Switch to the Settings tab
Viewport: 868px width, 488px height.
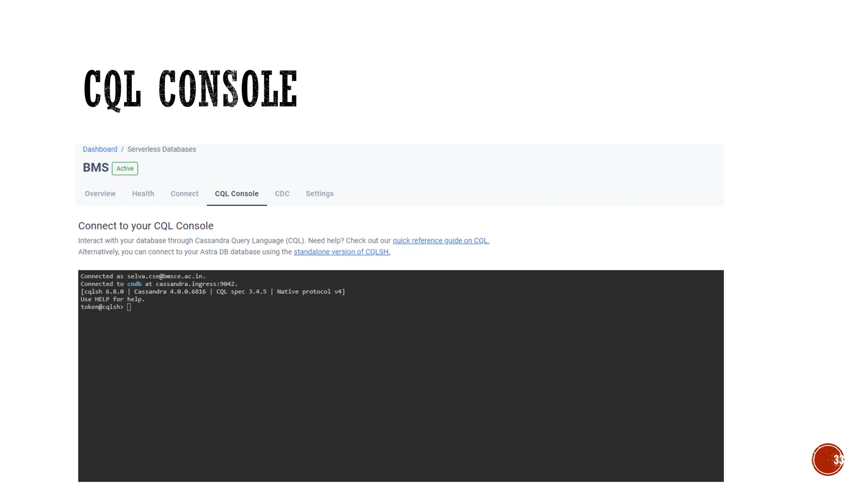pos(320,194)
